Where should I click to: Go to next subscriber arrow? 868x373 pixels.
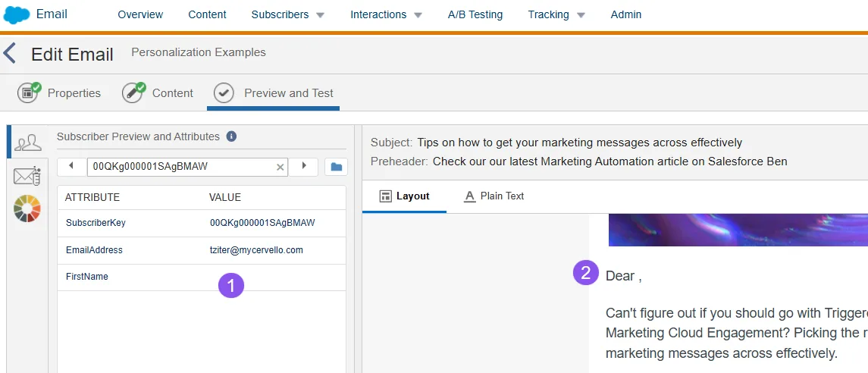tap(303, 166)
